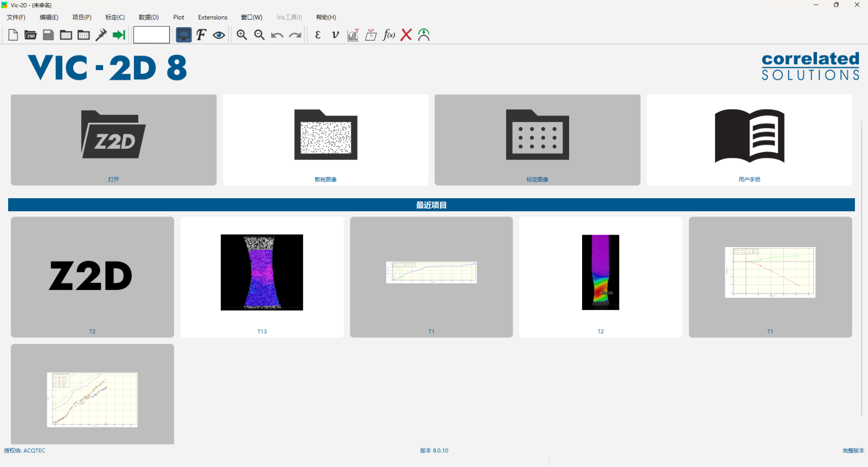Open recent T1 with red and green lines
This screenshot has width=868, height=467.
[x=770, y=277]
